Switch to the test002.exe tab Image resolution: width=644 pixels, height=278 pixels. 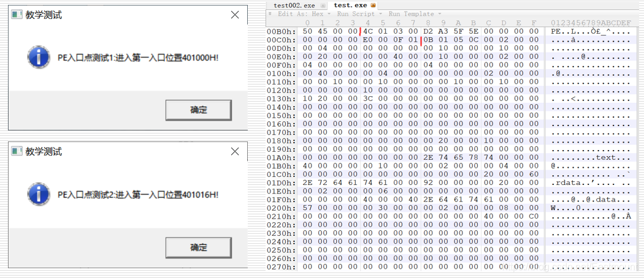[294, 6]
